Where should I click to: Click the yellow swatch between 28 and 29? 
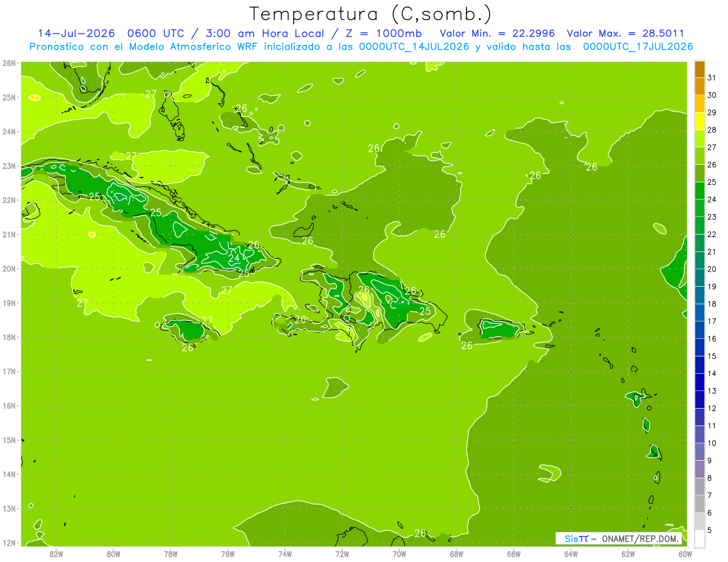point(699,121)
